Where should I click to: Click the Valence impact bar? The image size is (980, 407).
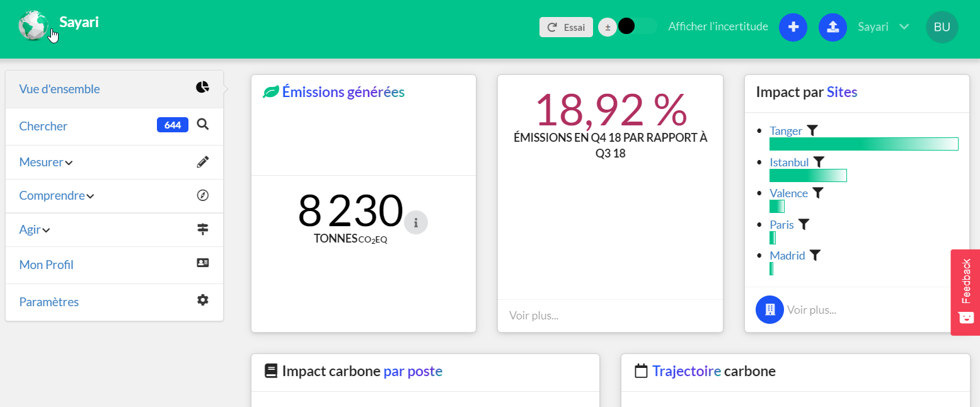[777, 206]
